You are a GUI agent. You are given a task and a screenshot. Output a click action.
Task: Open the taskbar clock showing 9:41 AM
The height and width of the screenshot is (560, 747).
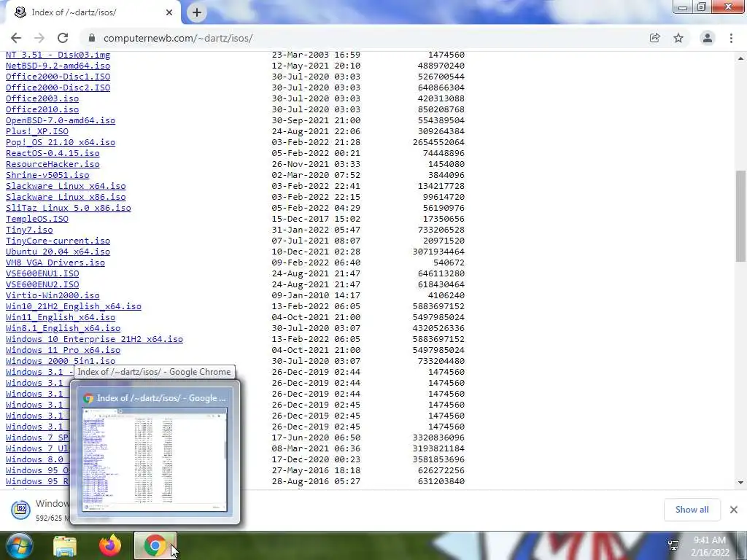coord(710,546)
